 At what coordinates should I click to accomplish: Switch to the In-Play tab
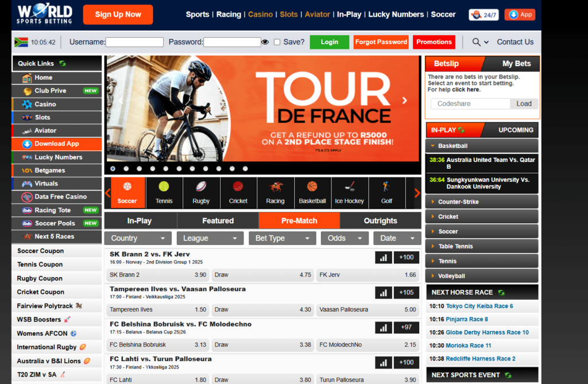pyautogui.click(x=140, y=221)
